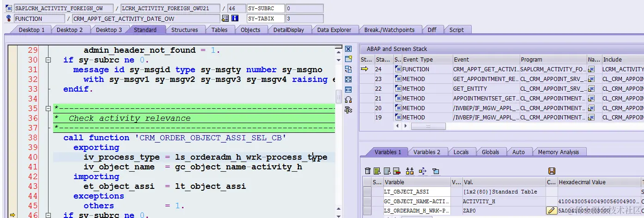The height and width of the screenshot is (218, 644).
Task: Open navigation icon for GET_ENTITY row
Action: 591,89
